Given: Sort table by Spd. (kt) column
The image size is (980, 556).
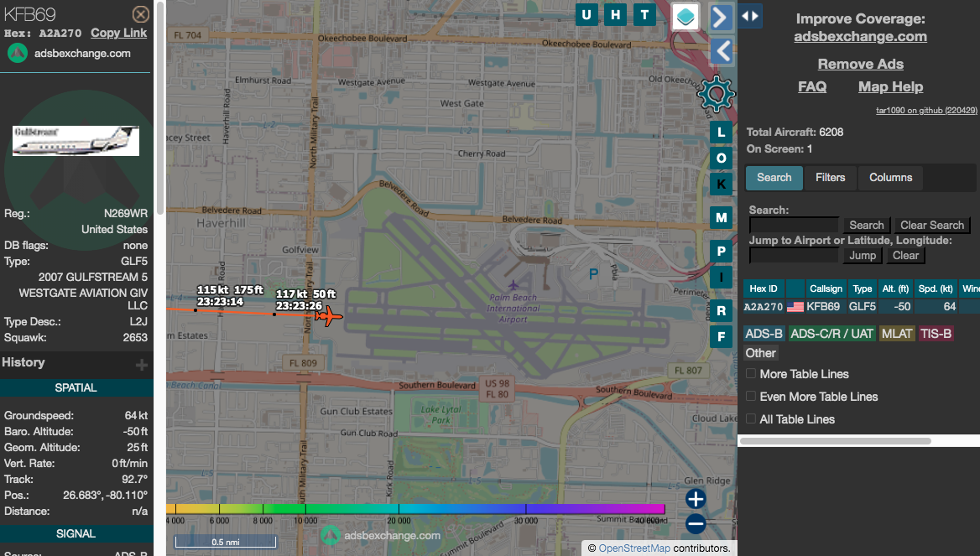Looking at the screenshot, I should (x=936, y=288).
